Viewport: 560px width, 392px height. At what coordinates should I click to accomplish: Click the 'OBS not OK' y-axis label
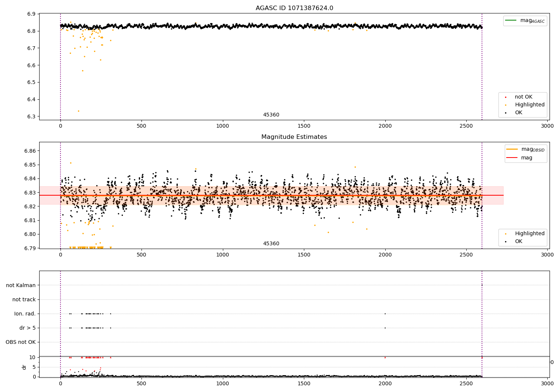pyautogui.click(x=21, y=342)
